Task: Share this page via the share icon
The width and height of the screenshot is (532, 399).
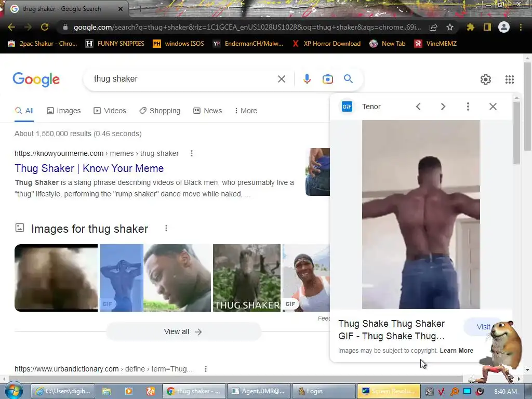Action: click(433, 27)
